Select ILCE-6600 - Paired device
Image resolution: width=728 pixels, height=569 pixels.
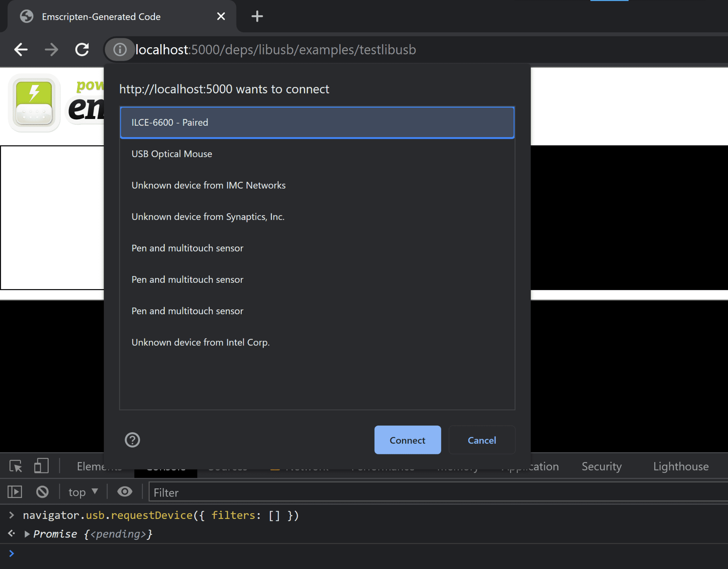pyautogui.click(x=317, y=122)
